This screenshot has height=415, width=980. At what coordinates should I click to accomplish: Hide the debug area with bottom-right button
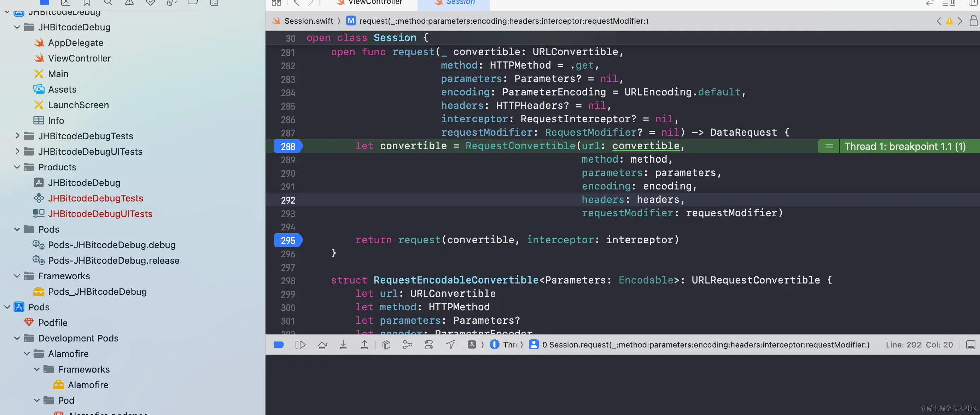coord(970,345)
